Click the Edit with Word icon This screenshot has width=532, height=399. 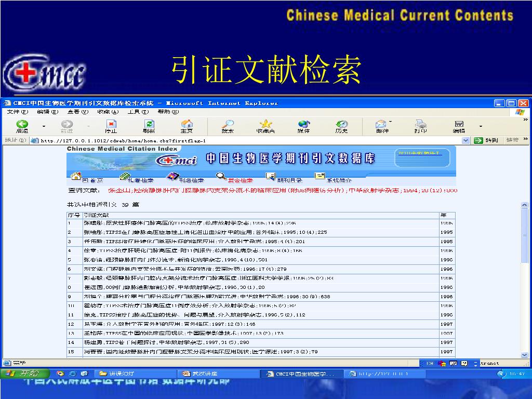click(x=459, y=124)
